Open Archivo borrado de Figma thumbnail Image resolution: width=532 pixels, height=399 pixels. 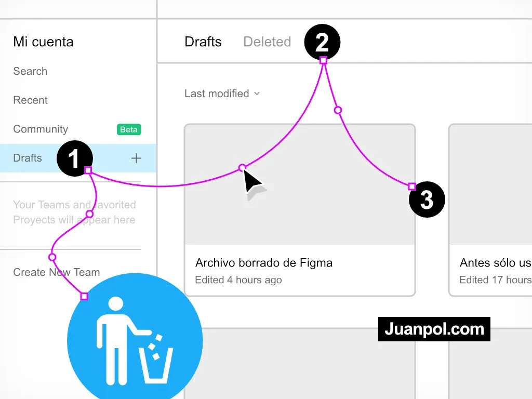300,184
